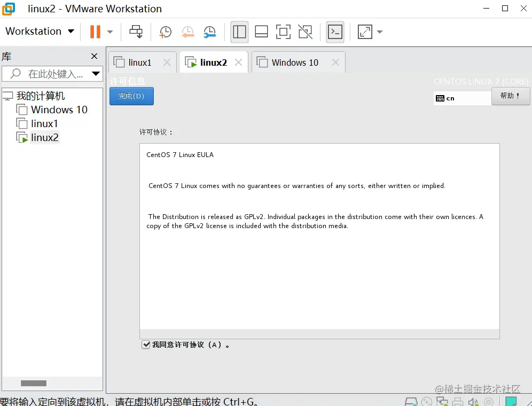
Task: Toggle the library sidebar view
Action: click(x=239, y=32)
